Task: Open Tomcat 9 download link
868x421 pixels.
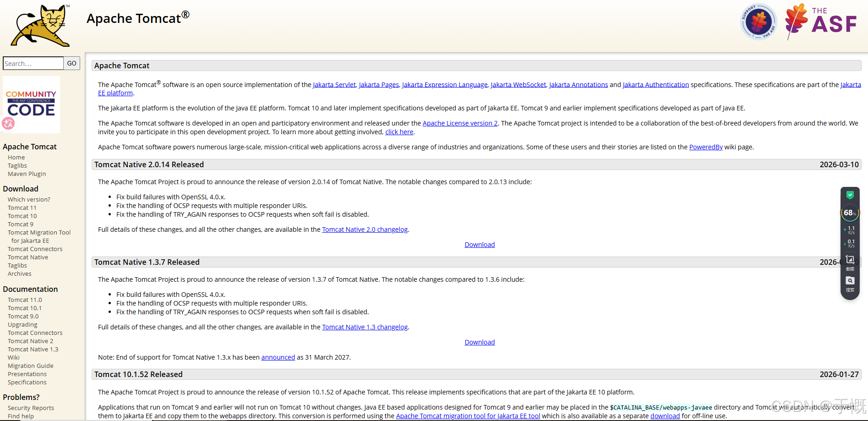Action: click(21, 224)
